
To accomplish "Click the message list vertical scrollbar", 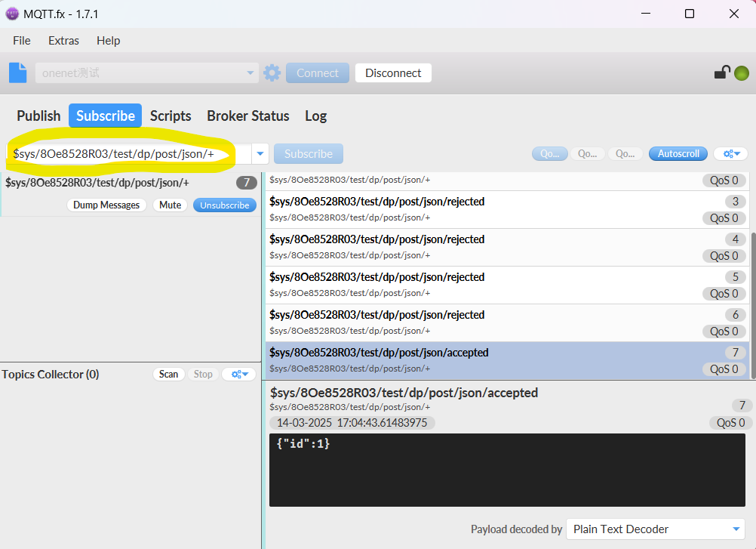I will tap(753, 305).
